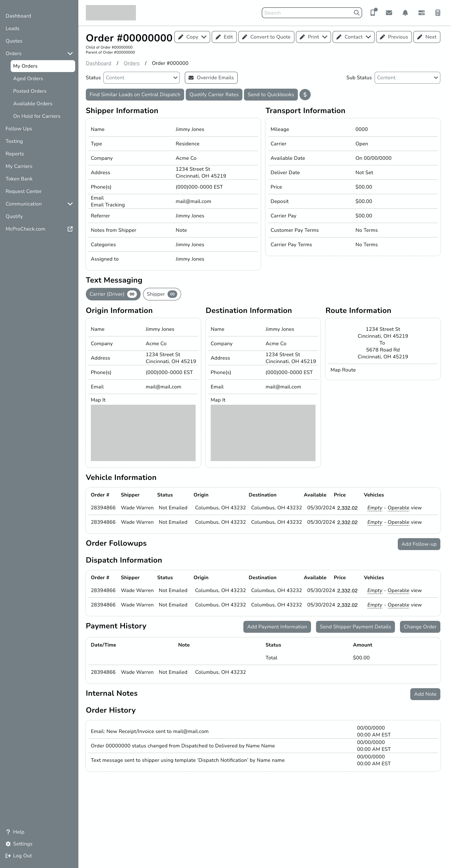Click Quotify Carrier Rates button
The image size is (451, 868).
pos(214,95)
